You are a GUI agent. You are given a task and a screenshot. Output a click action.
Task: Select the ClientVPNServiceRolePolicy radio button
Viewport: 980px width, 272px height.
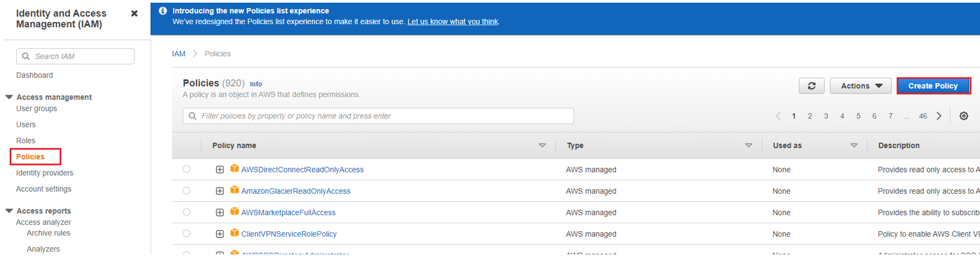coord(186,233)
